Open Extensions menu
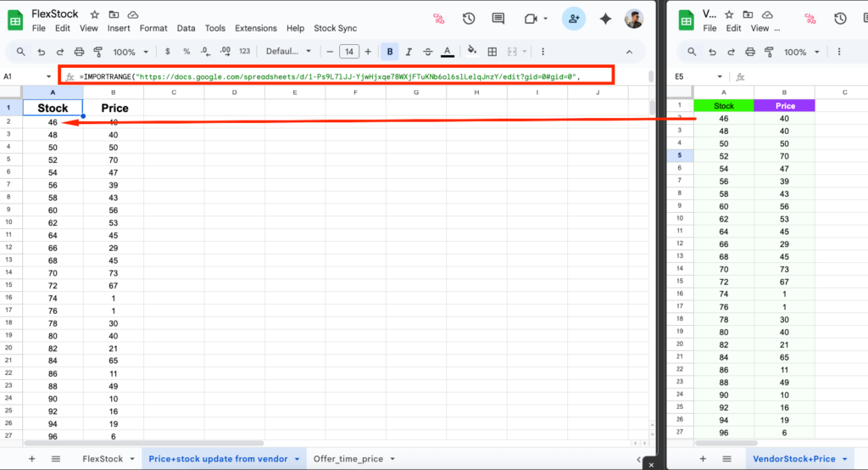 (256, 28)
